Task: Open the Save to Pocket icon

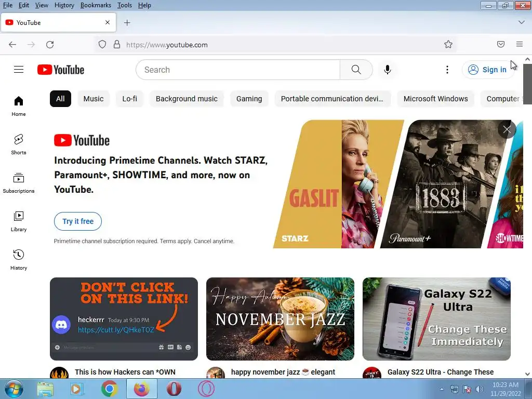Action: click(501, 44)
